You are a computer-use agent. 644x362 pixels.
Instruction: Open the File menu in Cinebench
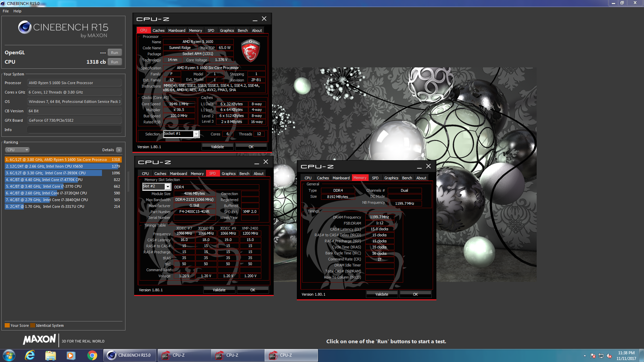tap(6, 11)
